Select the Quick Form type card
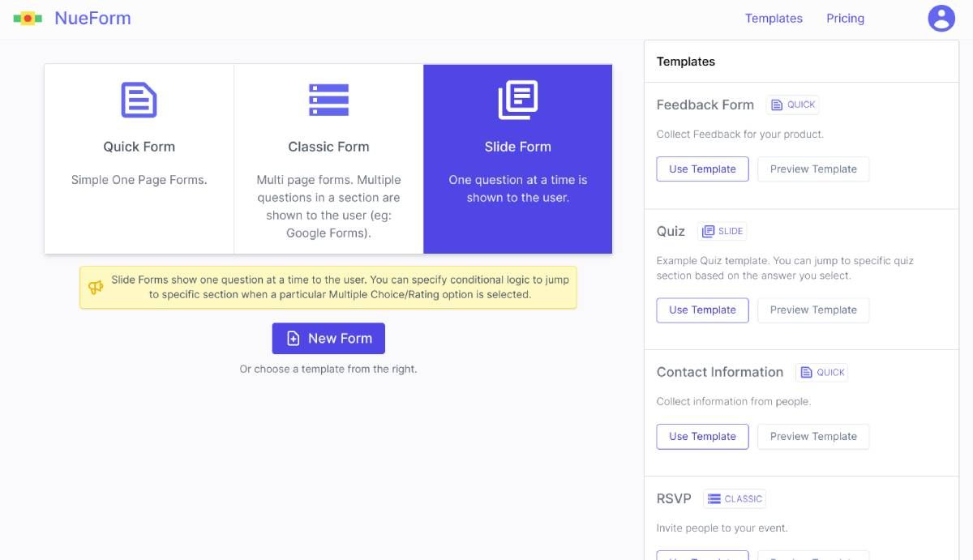Image resolution: width=973 pixels, height=560 pixels. click(x=139, y=159)
